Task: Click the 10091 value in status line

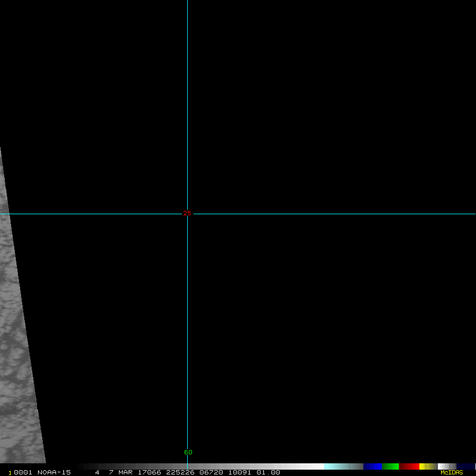Action: [x=239, y=472]
